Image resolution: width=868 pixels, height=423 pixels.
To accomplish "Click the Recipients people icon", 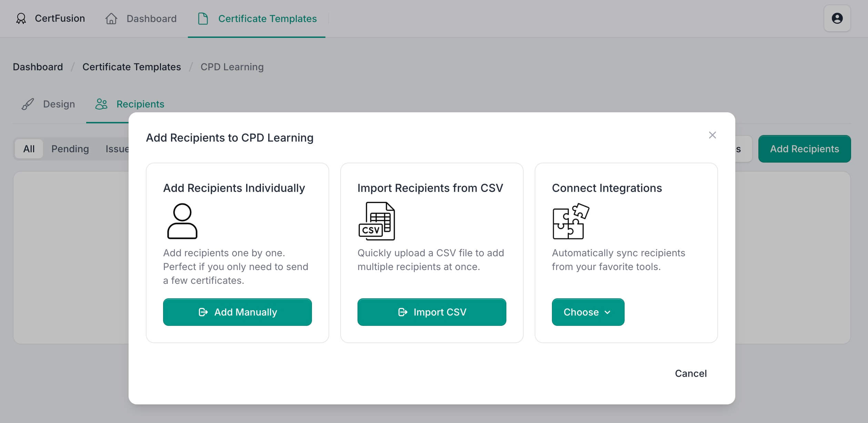I will coord(101,104).
